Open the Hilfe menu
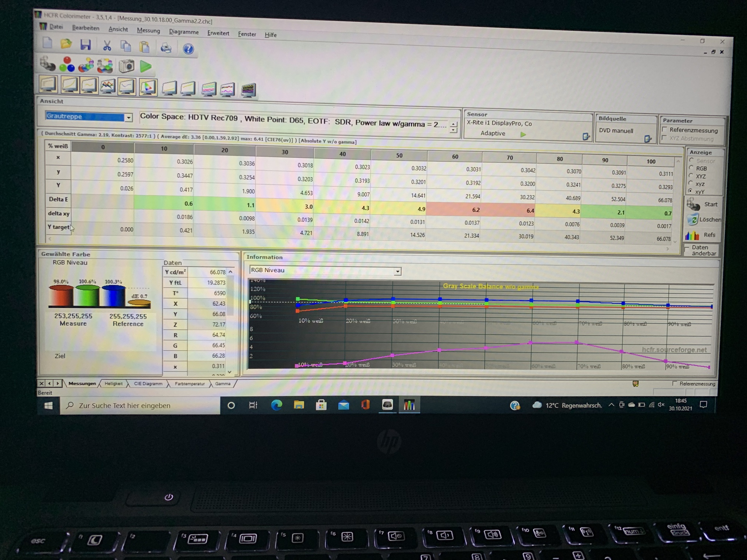The height and width of the screenshot is (560, 747). [x=270, y=35]
